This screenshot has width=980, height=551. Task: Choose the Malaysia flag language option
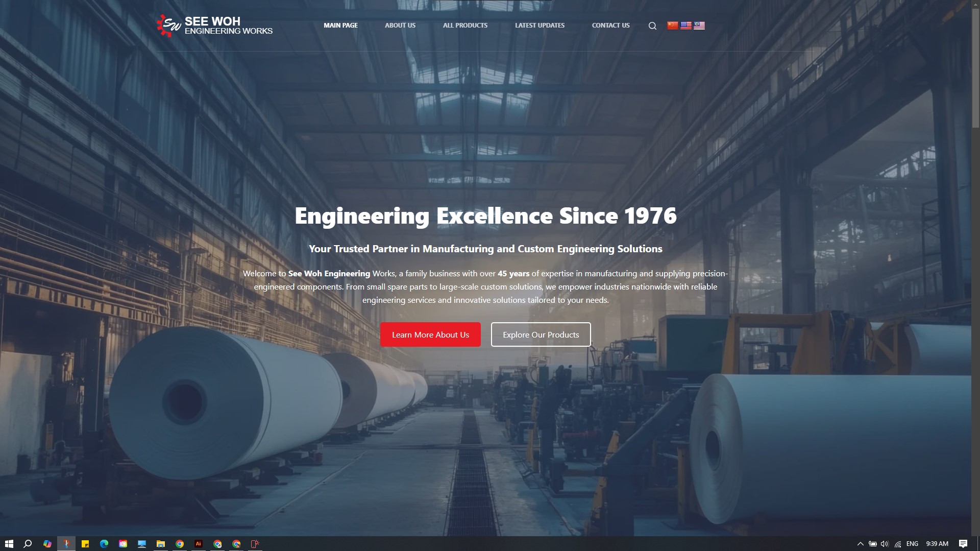coord(699,26)
